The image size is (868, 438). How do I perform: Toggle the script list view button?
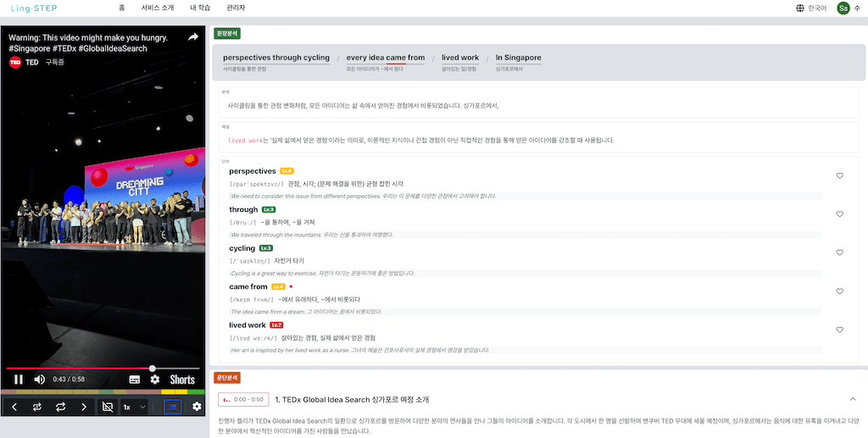tap(173, 407)
